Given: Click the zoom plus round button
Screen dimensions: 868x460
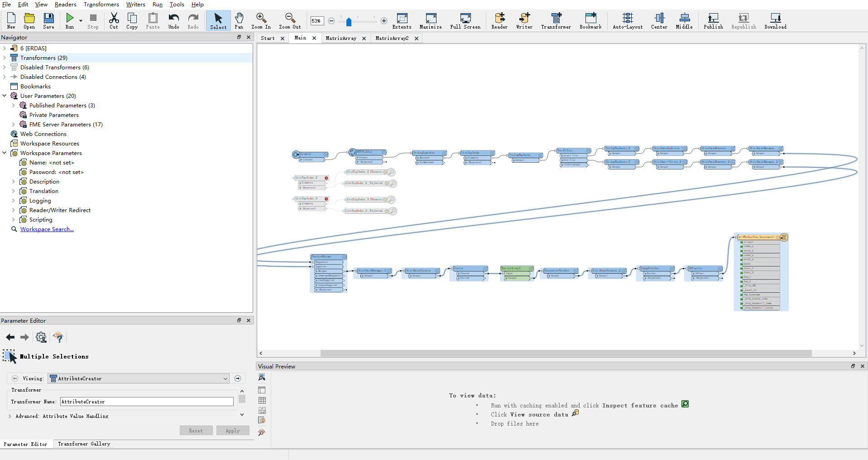Looking at the screenshot, I should 384,21.
